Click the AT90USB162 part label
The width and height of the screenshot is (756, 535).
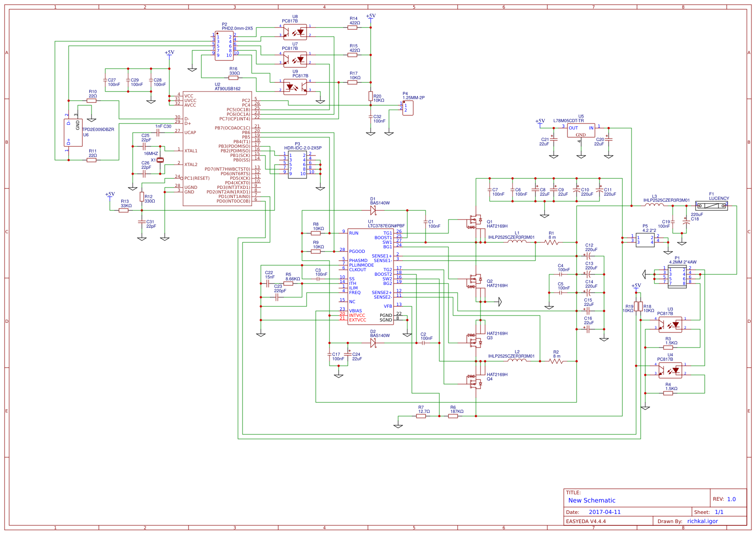[x=227, y=89]
